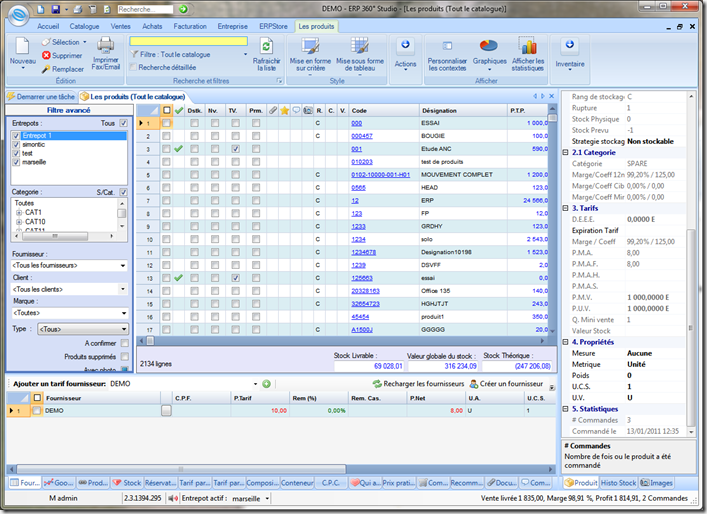Click the green checkmark column header
The width and height of the screenshot is (707, 514).
coord(179,110)
